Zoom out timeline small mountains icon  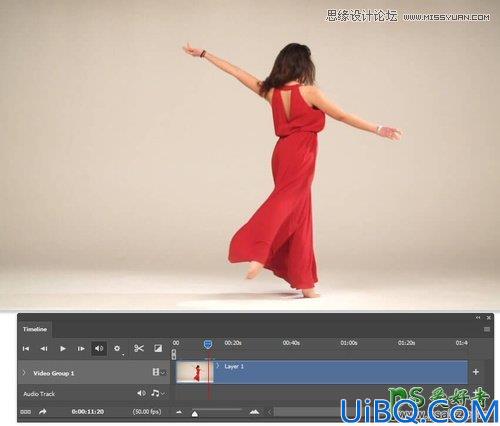(x=179, y=412)
